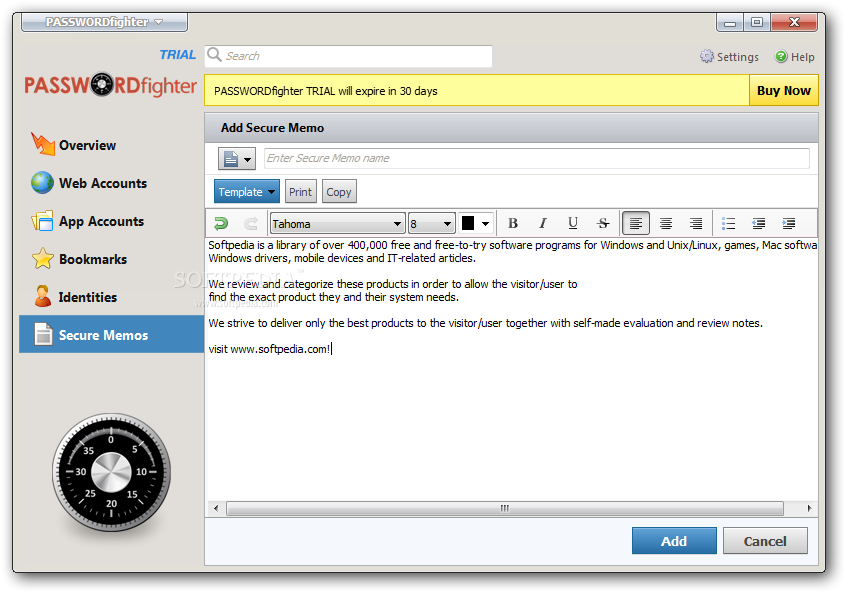Image resolution: width=846 pixels, height=593 pixels.
Task: Toggle strikethrough formatting
Action: click(603, 223)
